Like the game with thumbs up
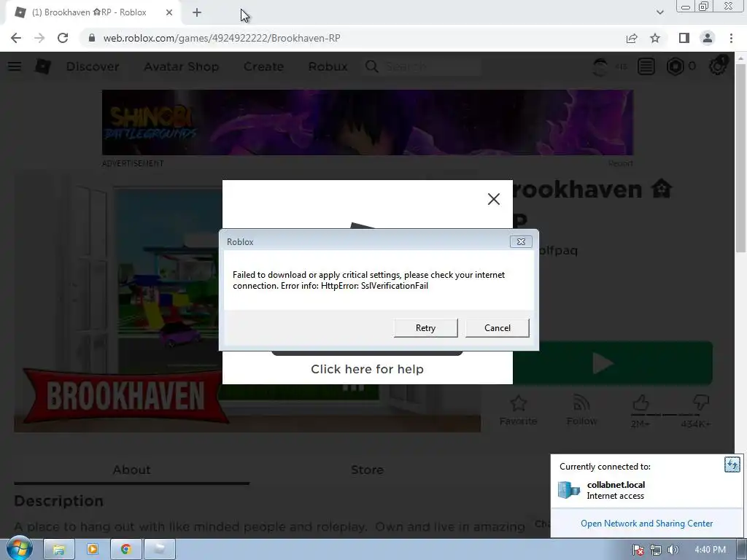The width and height of the screenshot is (747, 560). (640, 403)
